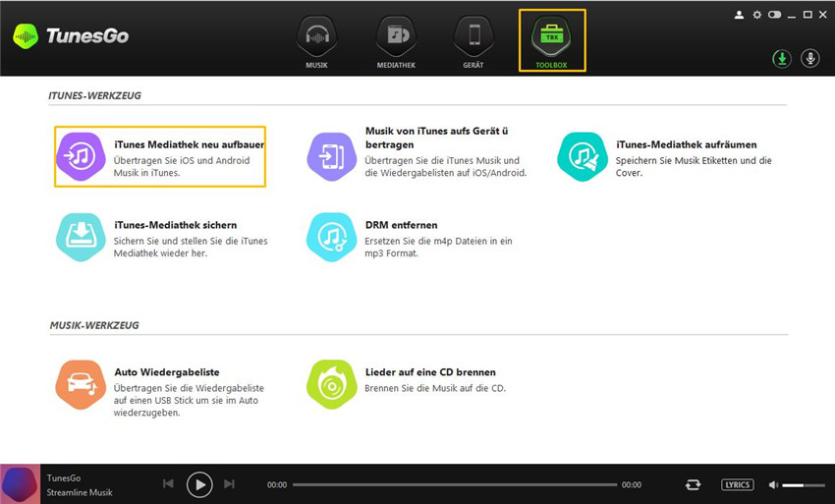835x504 pixels.
Task: Click the play button
Action: click(199, 484)
